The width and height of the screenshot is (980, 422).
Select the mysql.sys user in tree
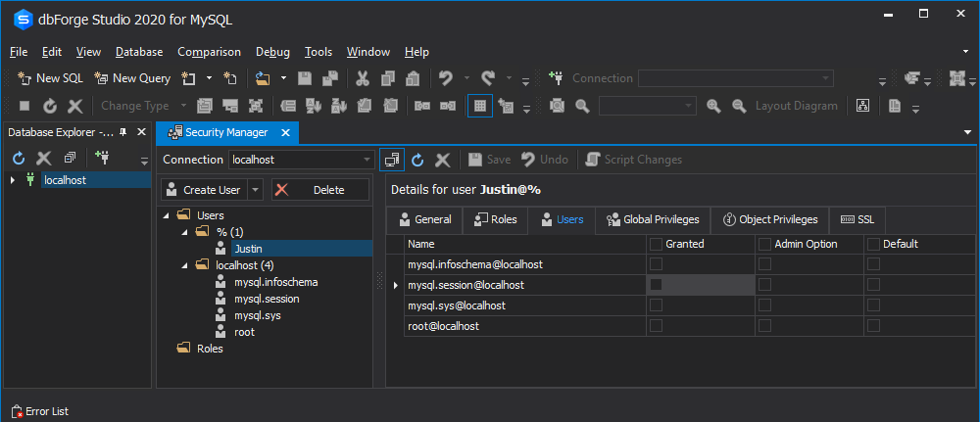pyautogui.click(x=258, y=315)
